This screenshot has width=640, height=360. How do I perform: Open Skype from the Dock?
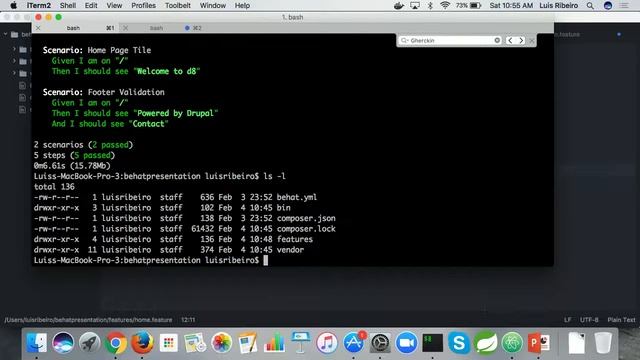(x=459, y=343)
